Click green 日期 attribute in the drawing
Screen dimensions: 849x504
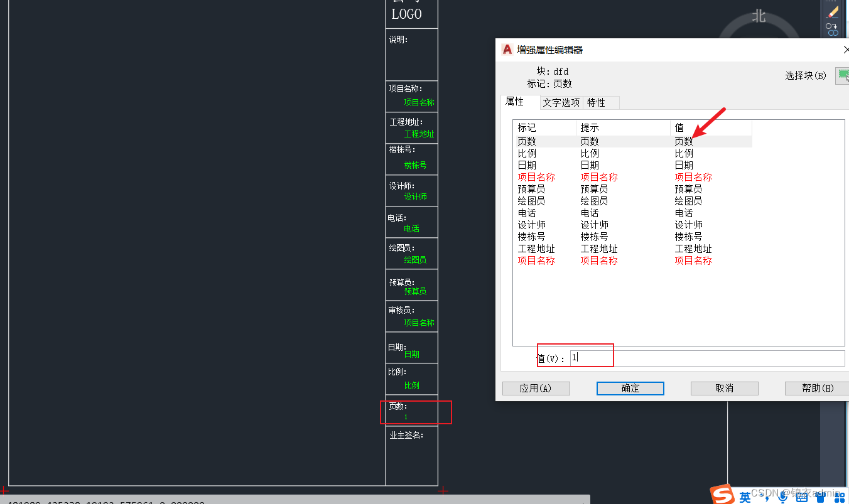[x=411, y=354]
